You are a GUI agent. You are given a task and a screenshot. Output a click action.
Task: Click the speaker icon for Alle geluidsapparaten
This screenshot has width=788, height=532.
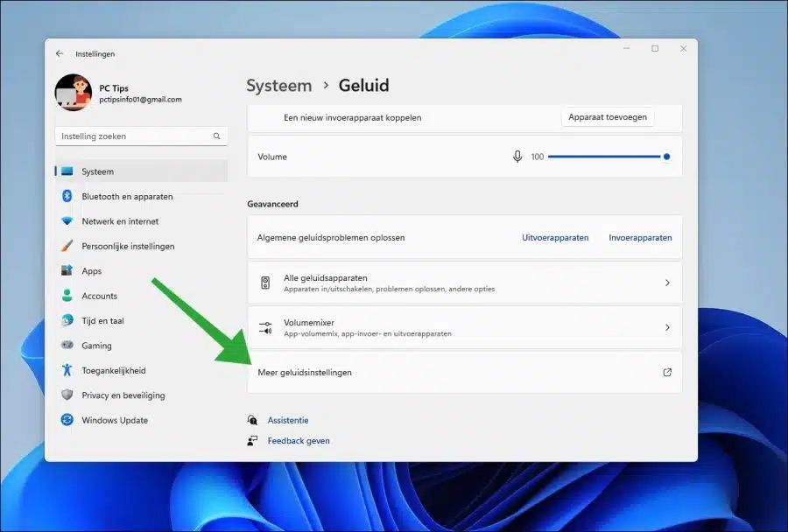(265, 283)
